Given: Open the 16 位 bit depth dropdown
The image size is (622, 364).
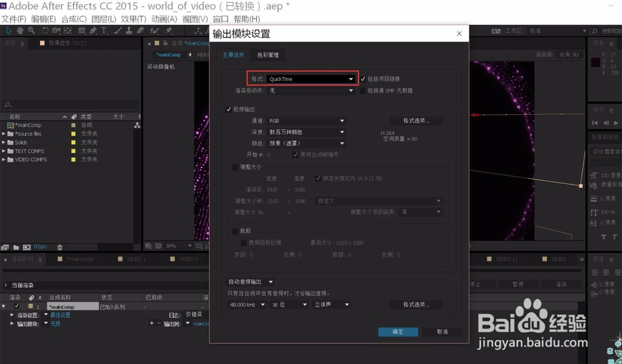Looking at the screenshot, I should coord(289,304).
